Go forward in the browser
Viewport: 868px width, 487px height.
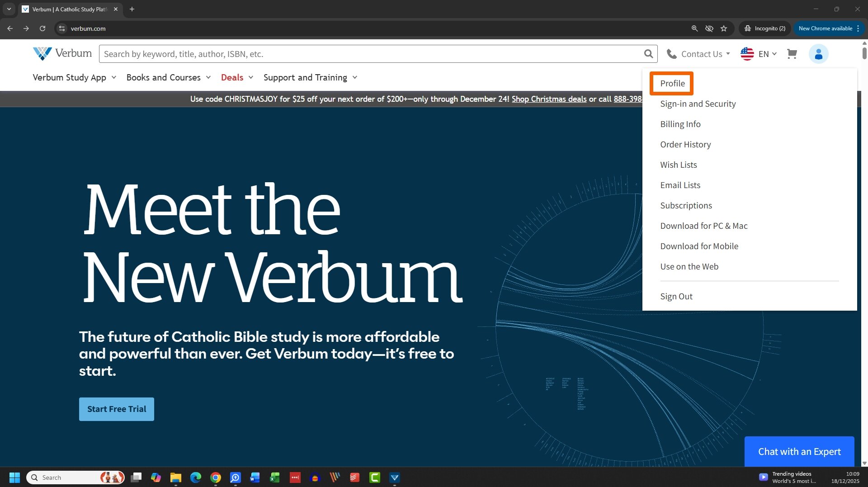point(26,28)
